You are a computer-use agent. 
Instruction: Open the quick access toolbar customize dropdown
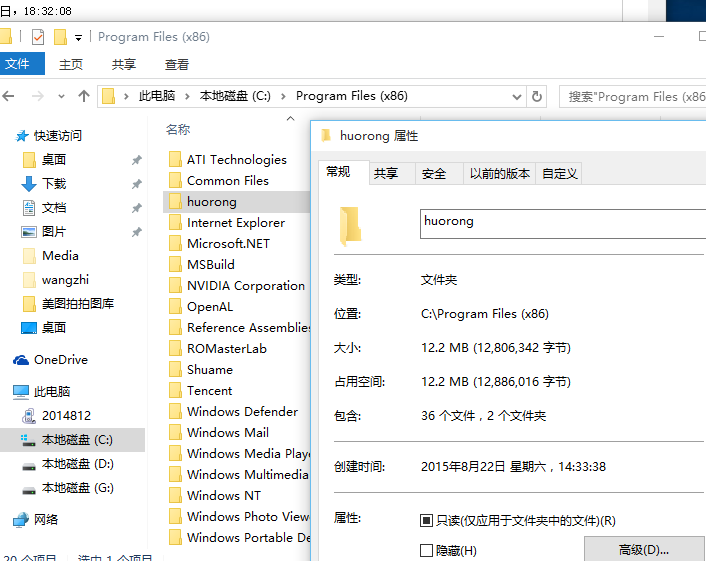click(78, 38)
